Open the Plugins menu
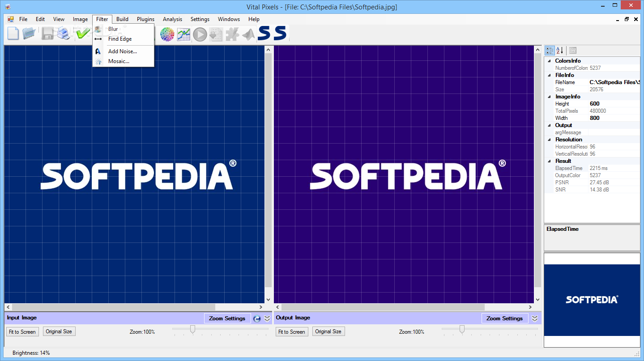This screenshot has height=361, width=644. tap(145, 19)
